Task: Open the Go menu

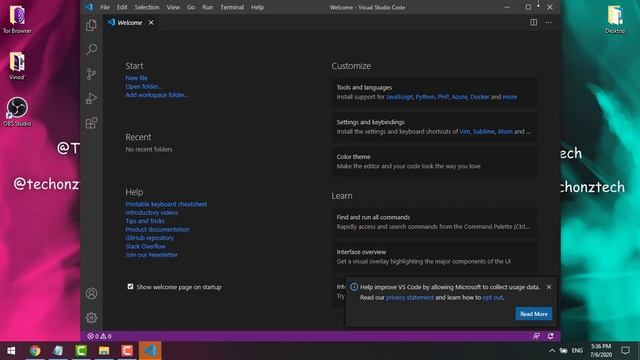Action: (191, 7)
